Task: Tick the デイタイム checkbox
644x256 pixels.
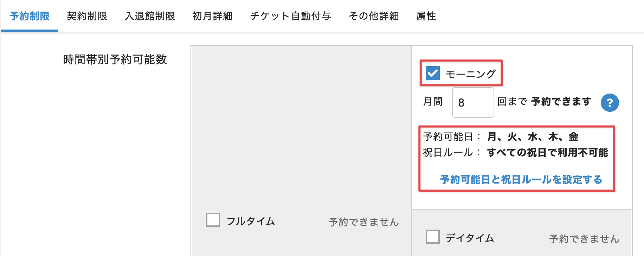Action: [432, 237]
